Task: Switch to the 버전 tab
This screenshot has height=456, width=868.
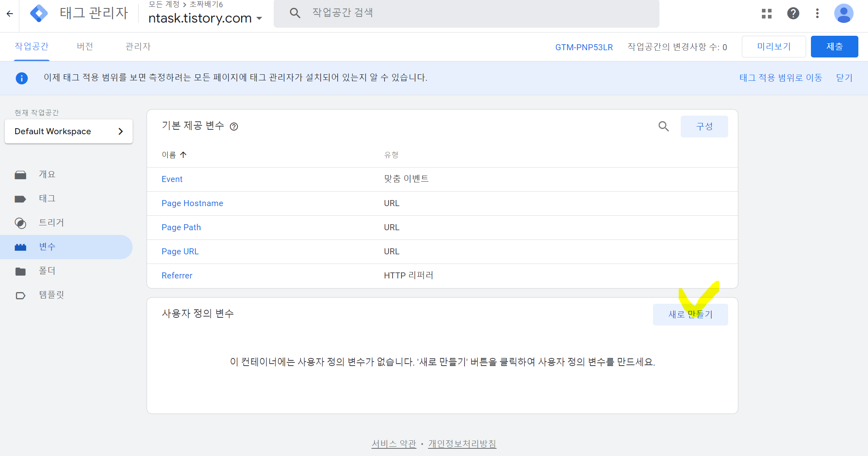Action: [x=85, y=47]
